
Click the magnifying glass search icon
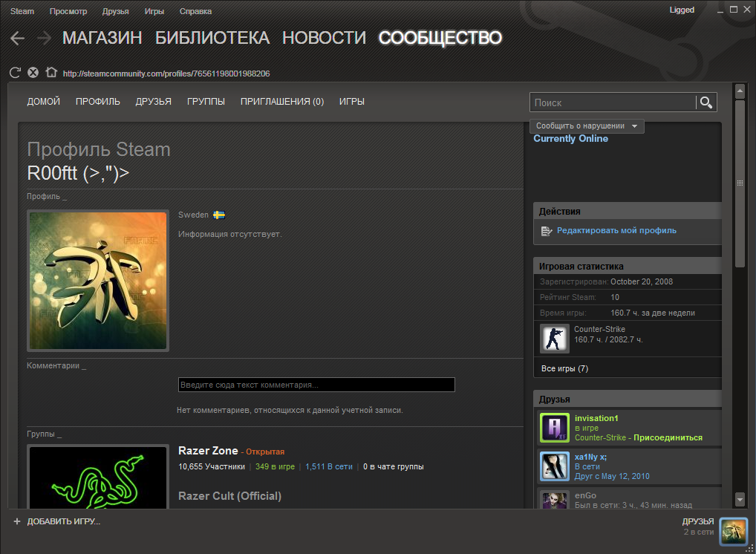point(706,102)
